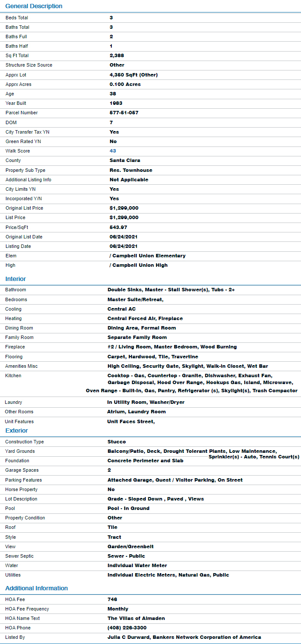Select Additional Listing Info value Not Applicable
Viewport: 301px width, 644px height.
[x=129, y=180]
